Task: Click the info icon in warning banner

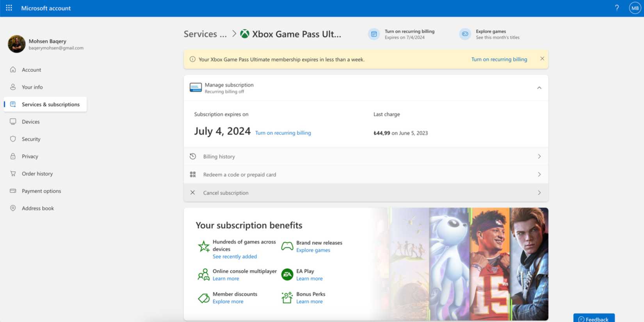Action: (x=192, y=59)
